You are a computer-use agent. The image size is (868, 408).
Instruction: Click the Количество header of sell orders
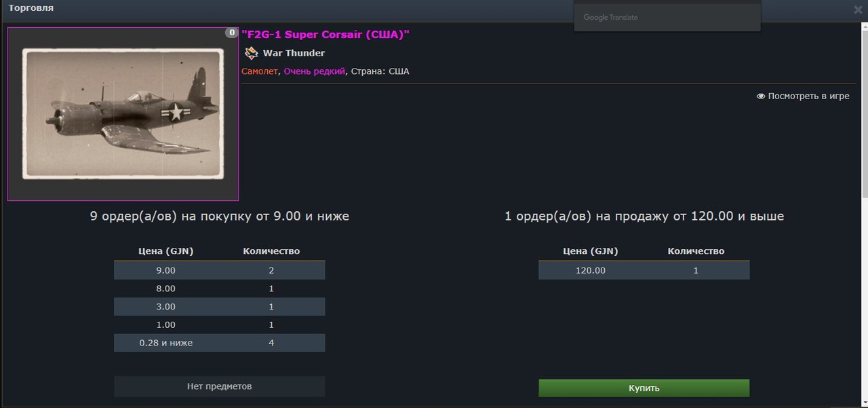coord(696,251)
